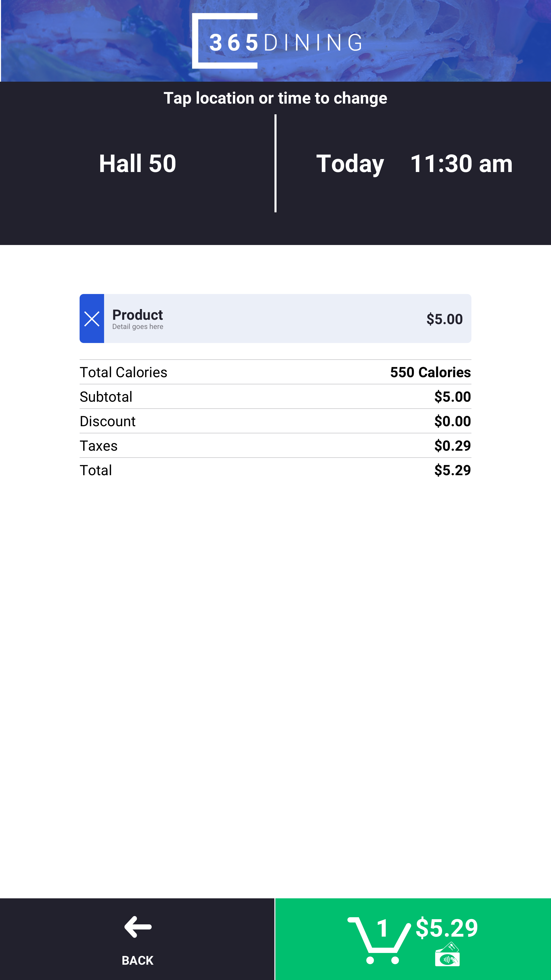
Task: Tap the contactless payment card icon
Action: (447, 954)
